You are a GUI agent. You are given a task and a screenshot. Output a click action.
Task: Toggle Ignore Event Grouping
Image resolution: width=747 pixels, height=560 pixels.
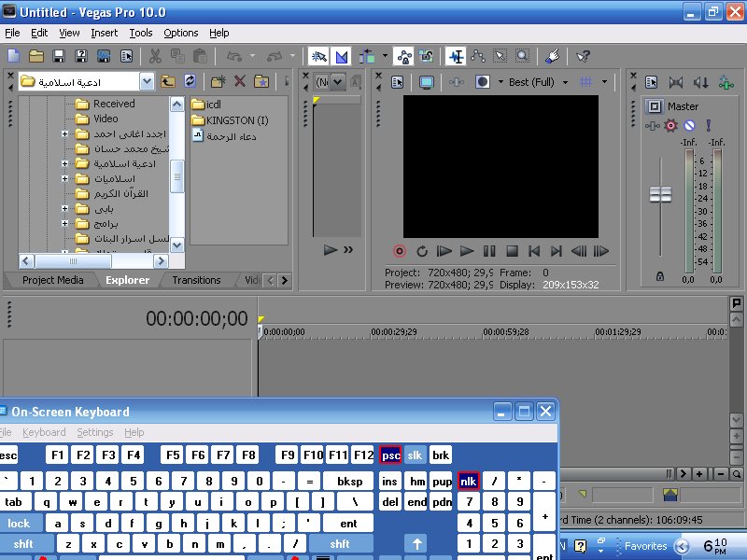426,56
